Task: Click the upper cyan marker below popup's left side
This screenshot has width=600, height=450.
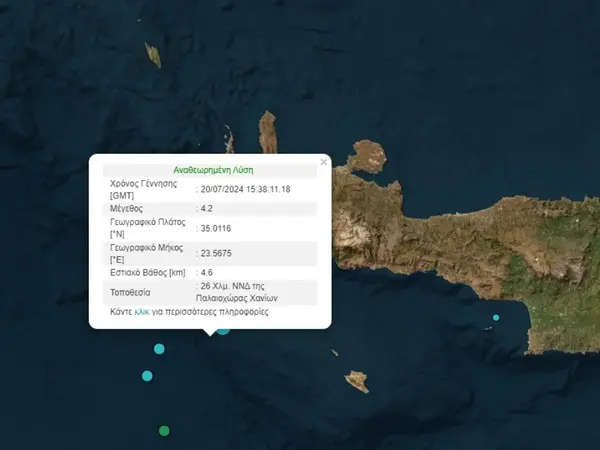Action: (x=158, y=349)
